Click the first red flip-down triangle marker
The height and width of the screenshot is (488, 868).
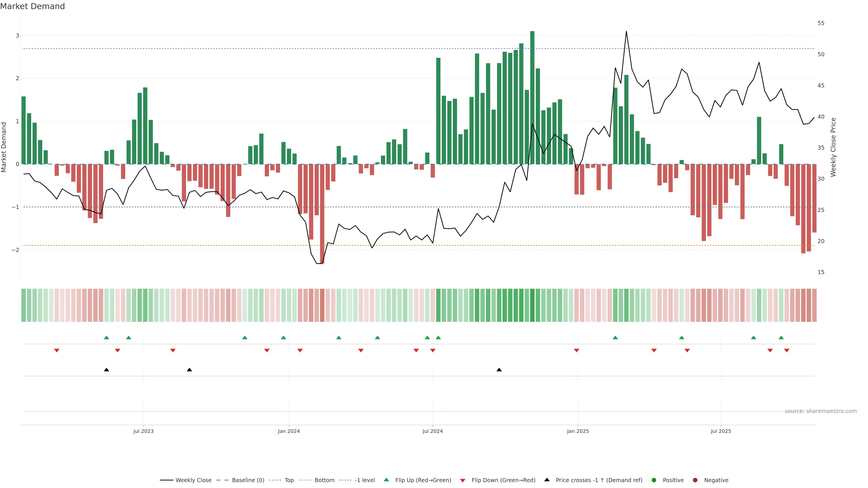(57, 351)
